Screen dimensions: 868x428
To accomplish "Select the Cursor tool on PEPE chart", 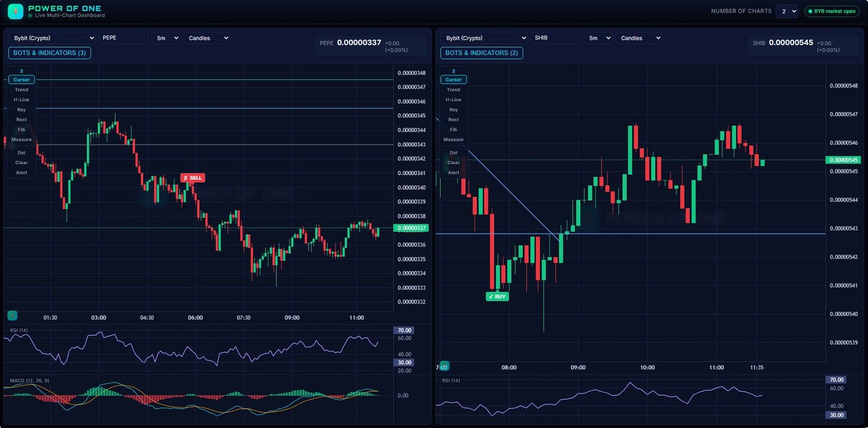I will [21, 80].
